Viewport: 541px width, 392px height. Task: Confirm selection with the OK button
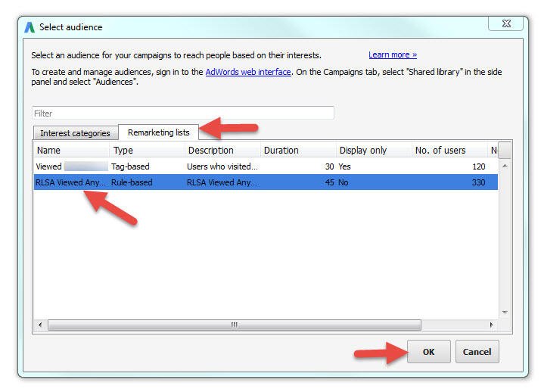coord(428,352)
